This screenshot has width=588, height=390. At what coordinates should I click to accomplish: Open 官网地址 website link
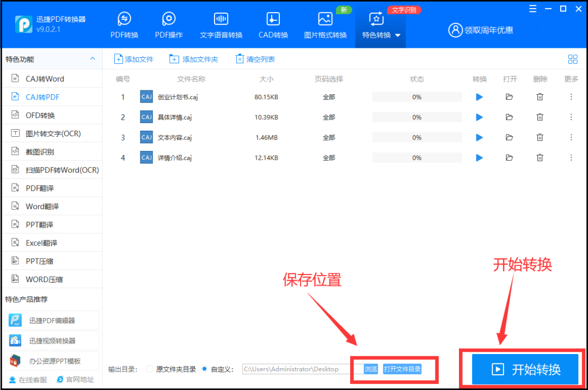click(75, 380)
